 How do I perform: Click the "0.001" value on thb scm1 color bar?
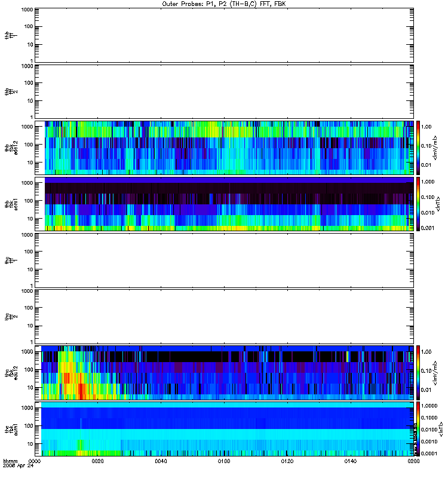tap(427, 228)
